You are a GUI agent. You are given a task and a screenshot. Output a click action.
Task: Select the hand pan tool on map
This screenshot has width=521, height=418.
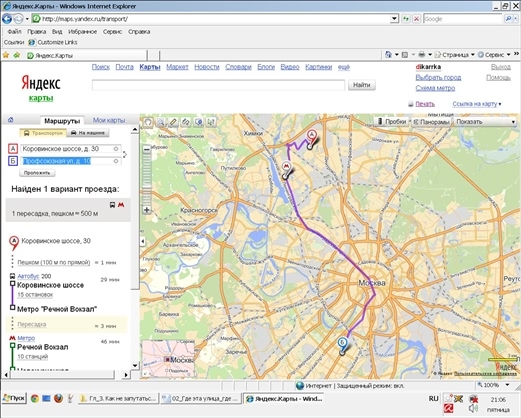[148, 122]
